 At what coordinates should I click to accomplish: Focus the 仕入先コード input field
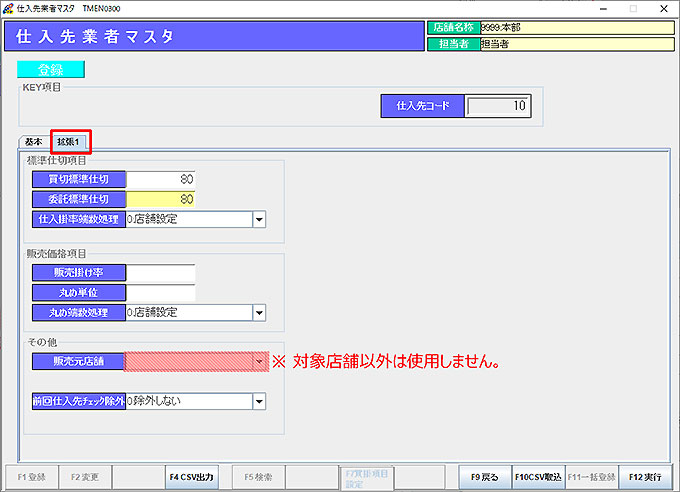[498, 106]
